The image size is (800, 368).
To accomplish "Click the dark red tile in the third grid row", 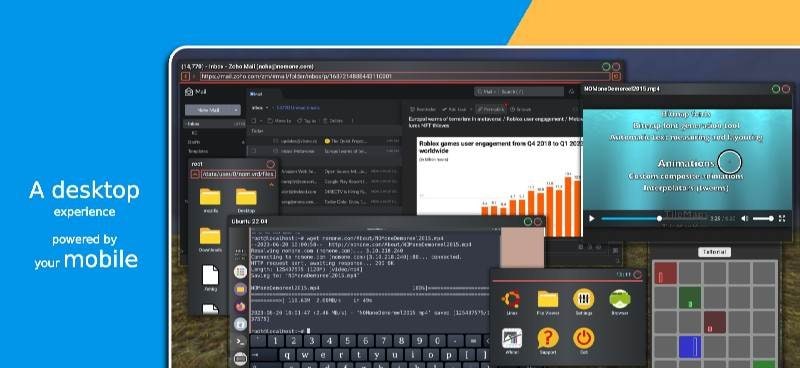I will tap(715, 323).
